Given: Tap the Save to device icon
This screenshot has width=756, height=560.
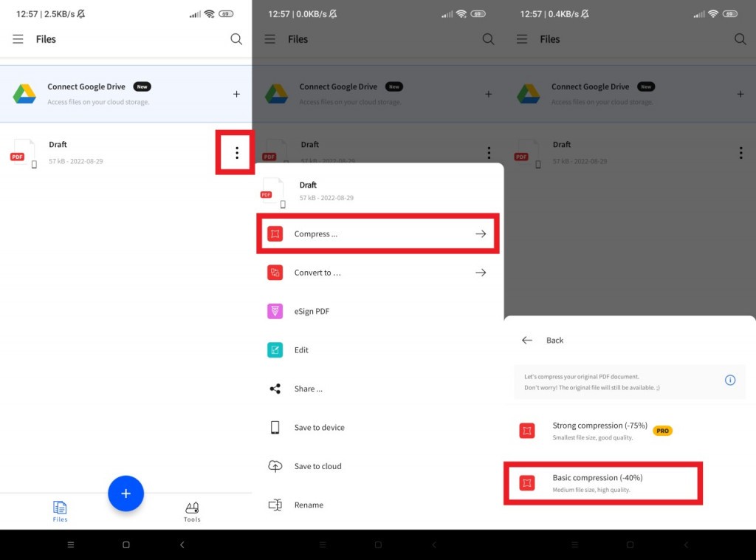Looking at the screenshot, I should [275, 427].
